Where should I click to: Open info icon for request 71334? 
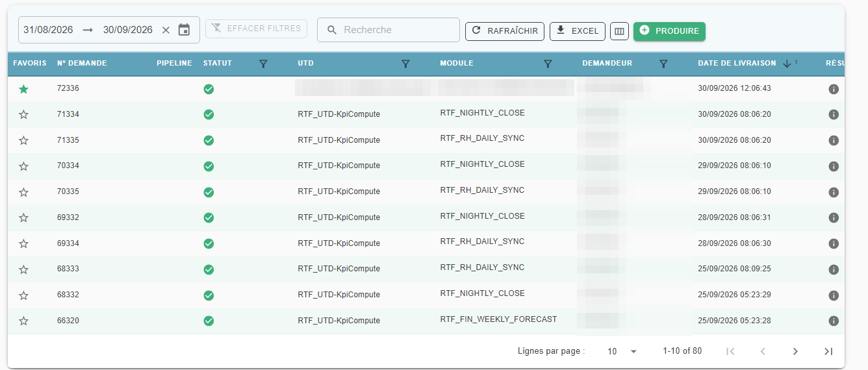click(x=834, y=114)
